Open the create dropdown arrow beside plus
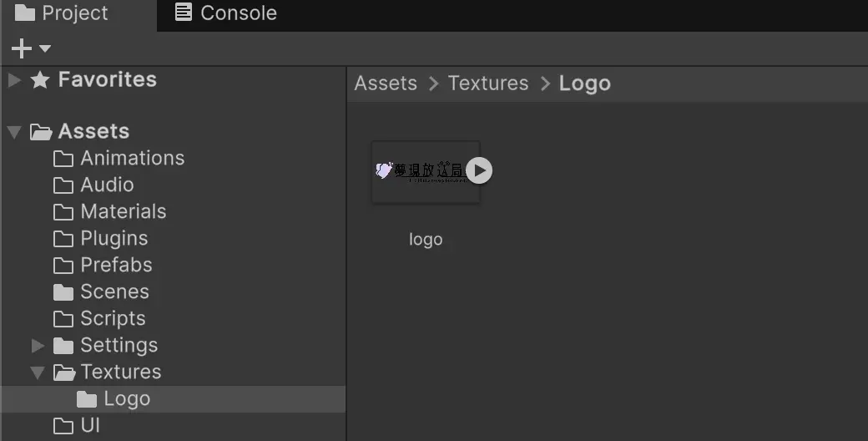 [x=45, y=48]
